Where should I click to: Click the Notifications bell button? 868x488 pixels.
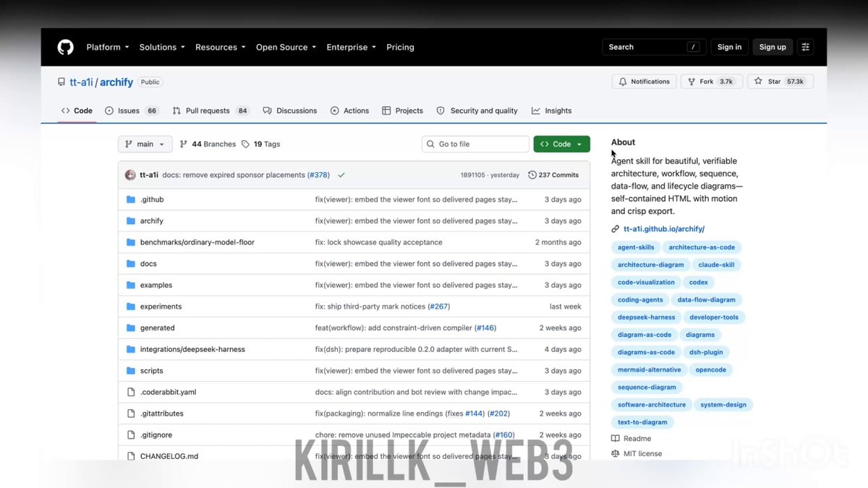[x=644, y=82]
